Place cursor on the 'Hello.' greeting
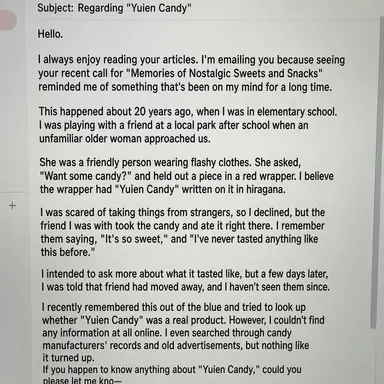Image resolution: width=384 pixels, height=384 pixels. pyautogui.click(x=50, y=34)
